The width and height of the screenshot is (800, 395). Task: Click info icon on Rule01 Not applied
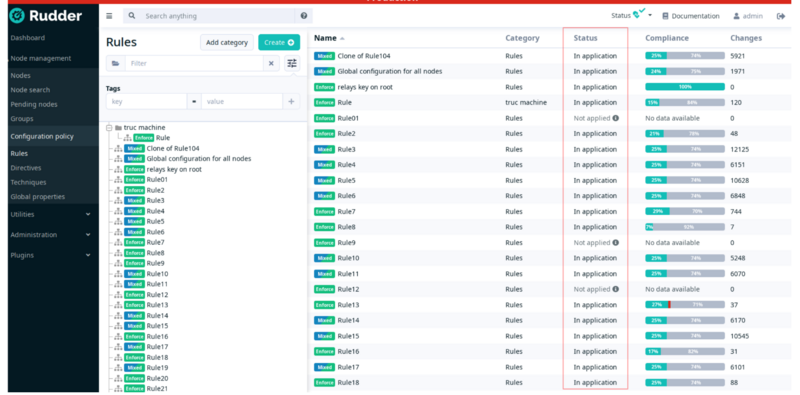click(616, 118)
